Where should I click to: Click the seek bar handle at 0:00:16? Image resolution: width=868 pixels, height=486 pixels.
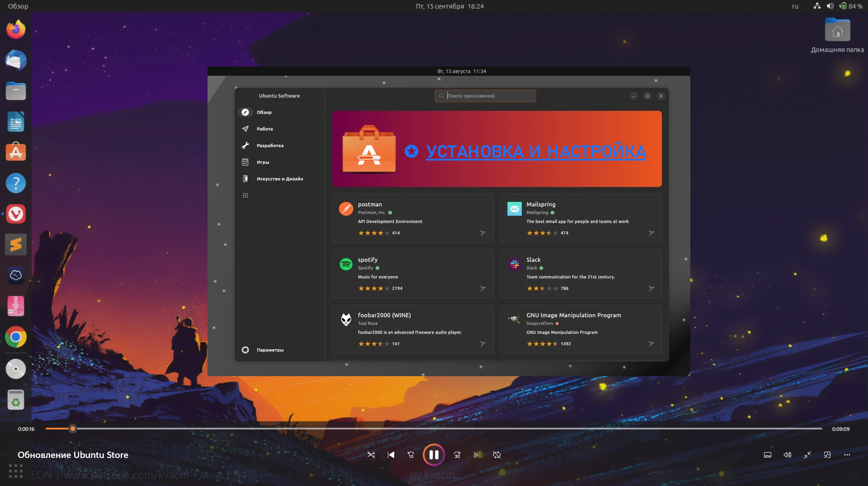tap(73, 429)
